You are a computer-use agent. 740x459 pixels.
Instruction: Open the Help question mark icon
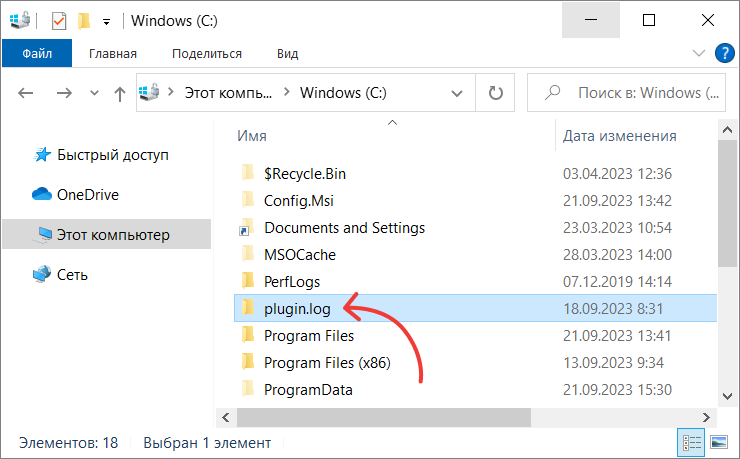(x=724, y=53)
